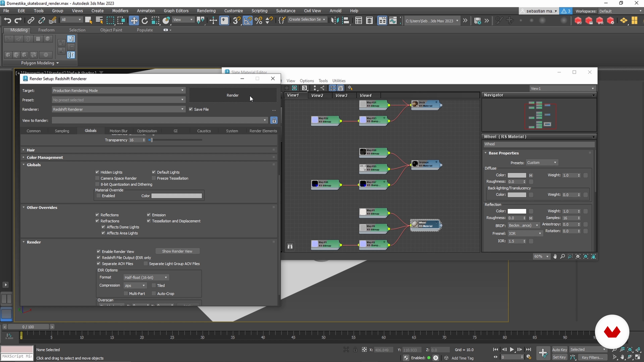Choose the Rectangular Selection Region icon

coord(110,20)
